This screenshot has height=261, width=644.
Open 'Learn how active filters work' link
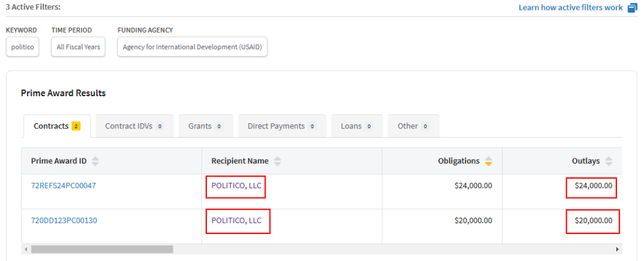tap(570, 8)
